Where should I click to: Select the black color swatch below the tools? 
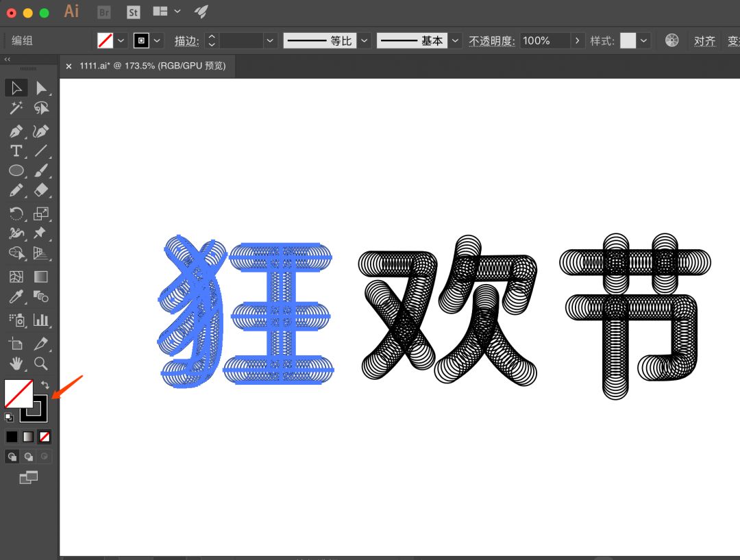point(10,436)
